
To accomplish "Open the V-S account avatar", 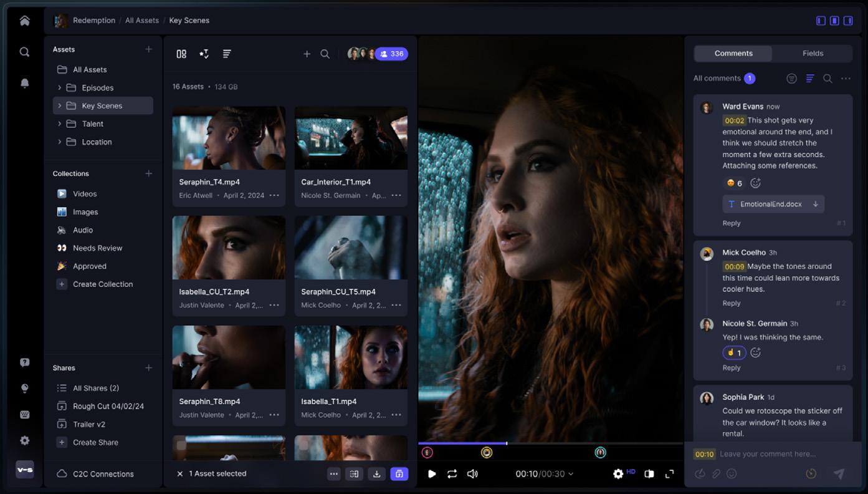I will [x=25, y=470].
